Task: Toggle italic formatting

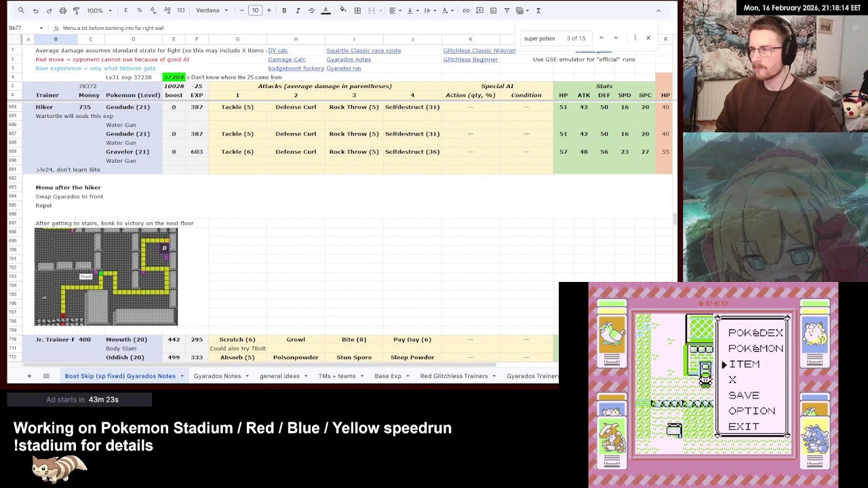Action: 298,11
